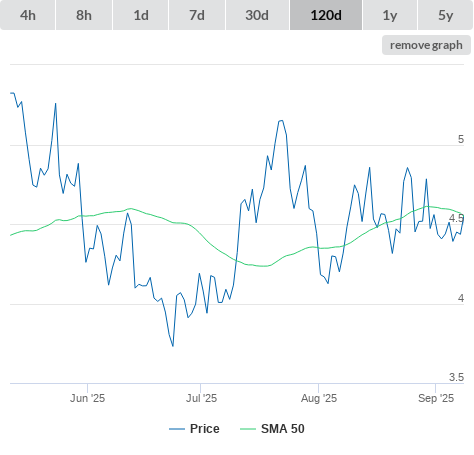Click the Jul '25 axis label

point(201,398)
